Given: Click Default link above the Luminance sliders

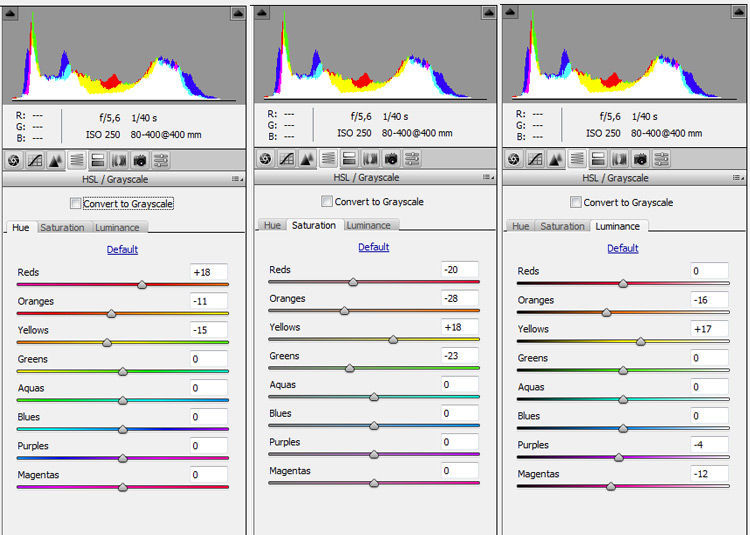Looking at the screenshot, I should point(623,248).
